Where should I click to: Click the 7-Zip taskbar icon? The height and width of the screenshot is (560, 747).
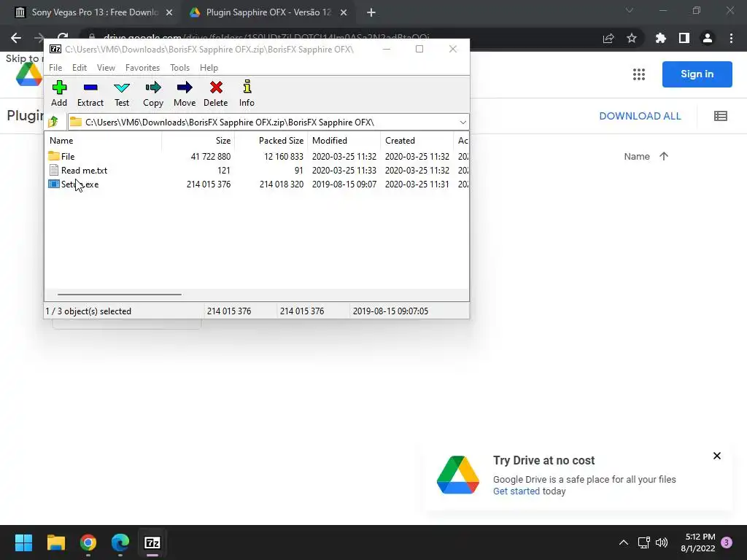point(152,542)
